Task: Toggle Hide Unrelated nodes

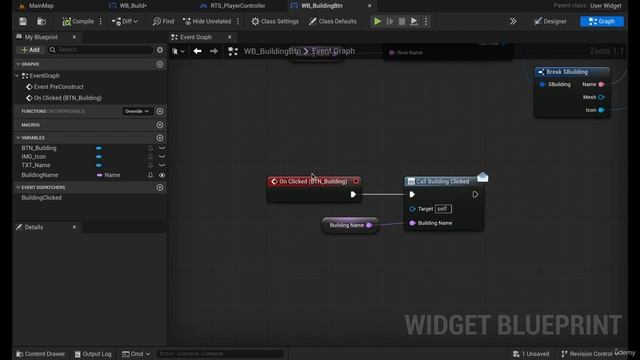Action: pos(207,21)
